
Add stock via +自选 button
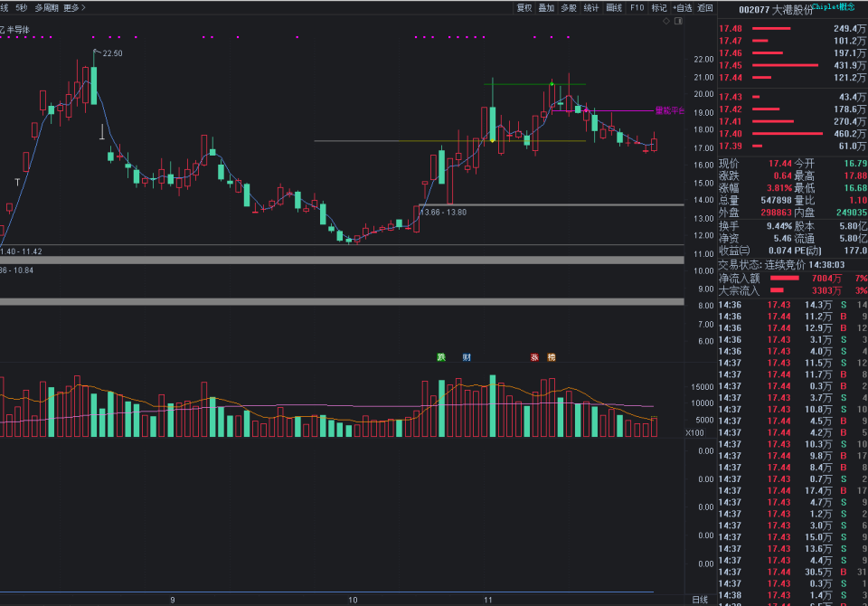tap(683, 8)
